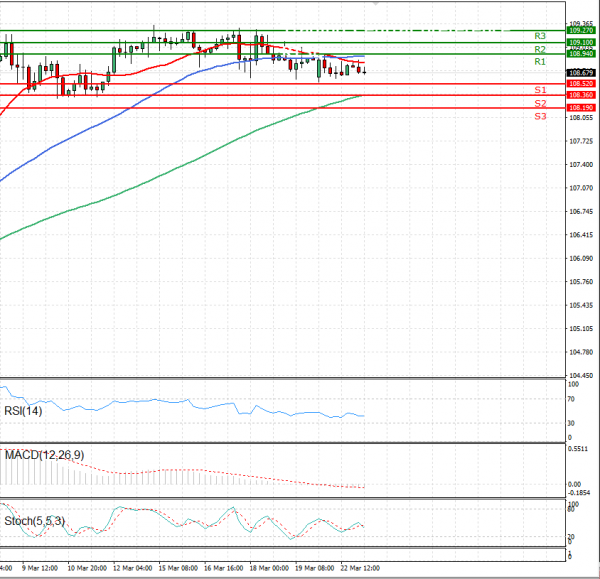Click the green 109.270 price tag

[x=580, y=31]
